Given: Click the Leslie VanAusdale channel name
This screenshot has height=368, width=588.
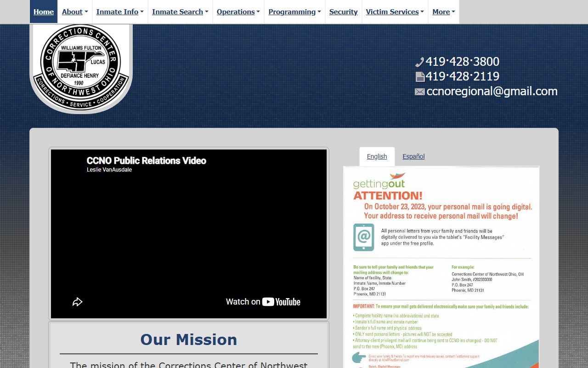Looking at the screenshot, I should pyautogui.click(x=109, y=170).
